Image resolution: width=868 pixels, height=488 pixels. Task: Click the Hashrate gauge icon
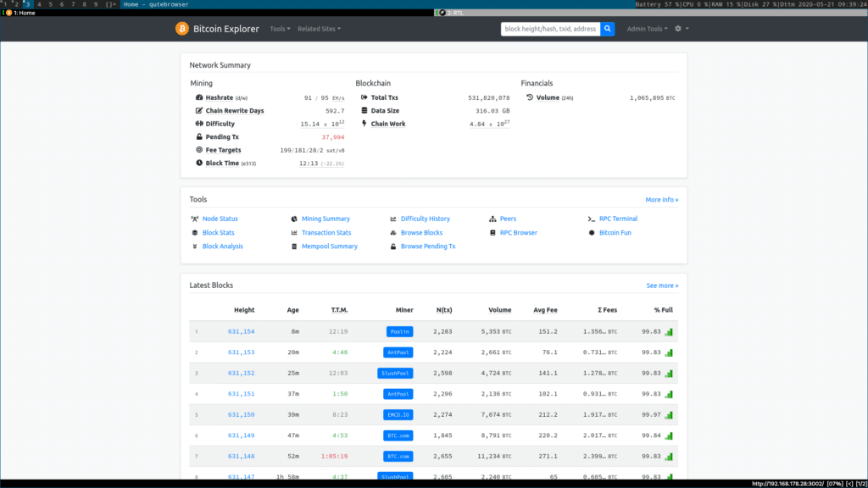point(199,97)
